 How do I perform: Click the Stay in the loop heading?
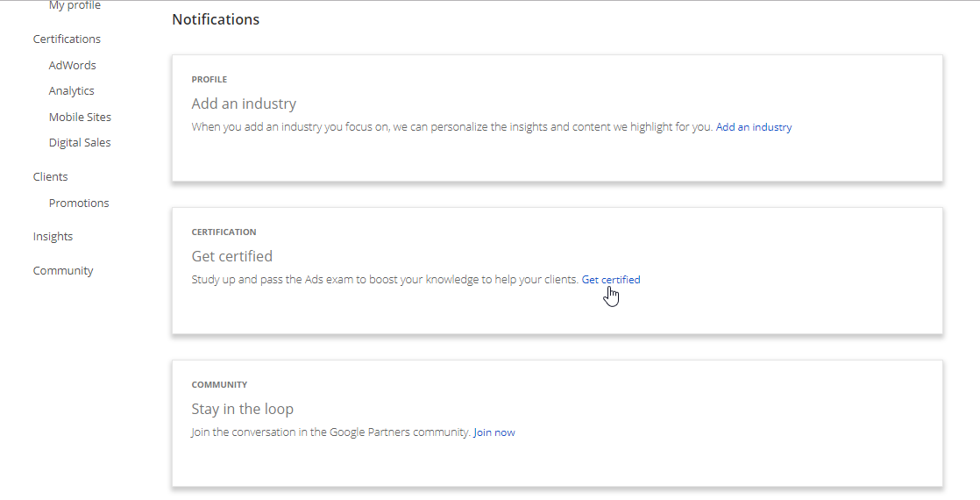pos(243,409)
